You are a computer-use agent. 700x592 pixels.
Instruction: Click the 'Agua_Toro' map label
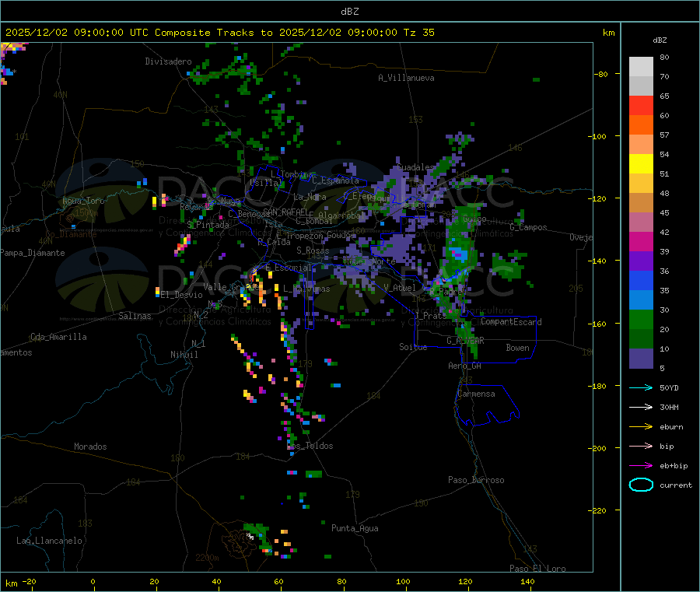pyautogui.click(x=83, y=201)
